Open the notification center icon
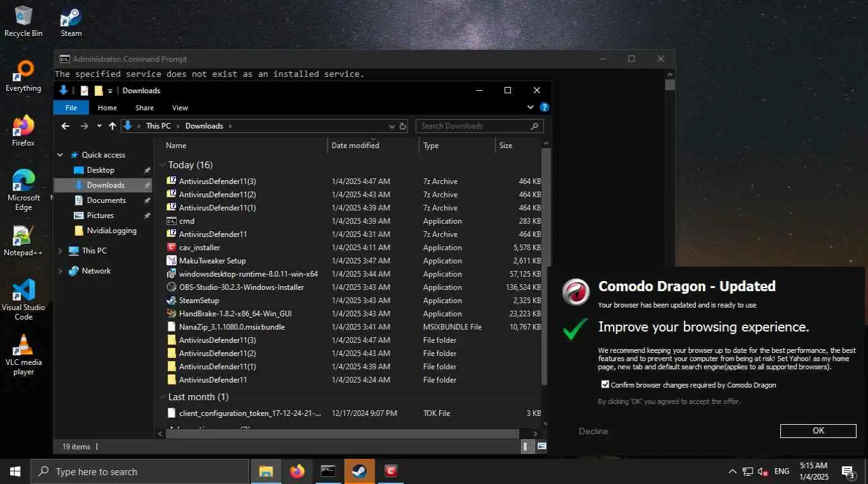The width and height of the screenshot is (868, 484). tap(848, 471)
